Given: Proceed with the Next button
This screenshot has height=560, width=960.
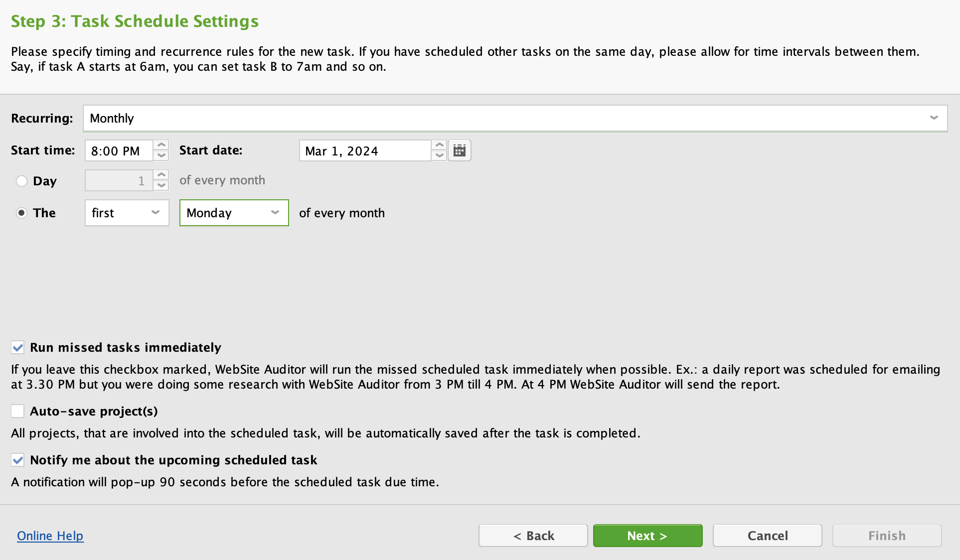Looking at the screenshot, I should [647, 536].
